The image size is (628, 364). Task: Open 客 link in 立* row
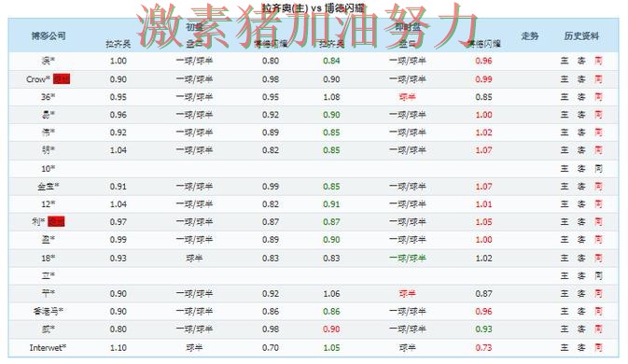tap(581, 275)
